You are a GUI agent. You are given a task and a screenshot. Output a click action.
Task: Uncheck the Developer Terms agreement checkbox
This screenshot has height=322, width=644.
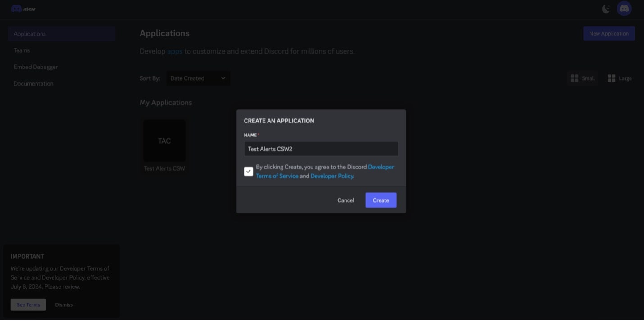tap(249, 172)
